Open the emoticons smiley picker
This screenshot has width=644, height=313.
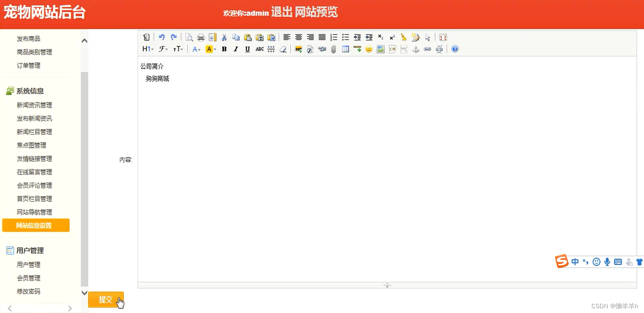pyautogui.click(x=369, y=49)
